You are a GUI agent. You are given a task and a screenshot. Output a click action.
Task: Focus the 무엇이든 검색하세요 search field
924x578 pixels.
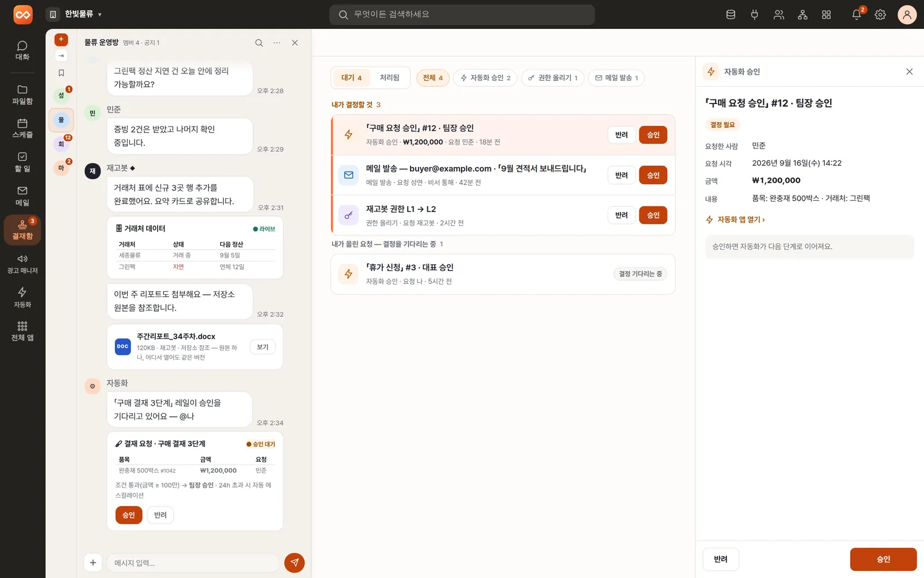point(462,14)
